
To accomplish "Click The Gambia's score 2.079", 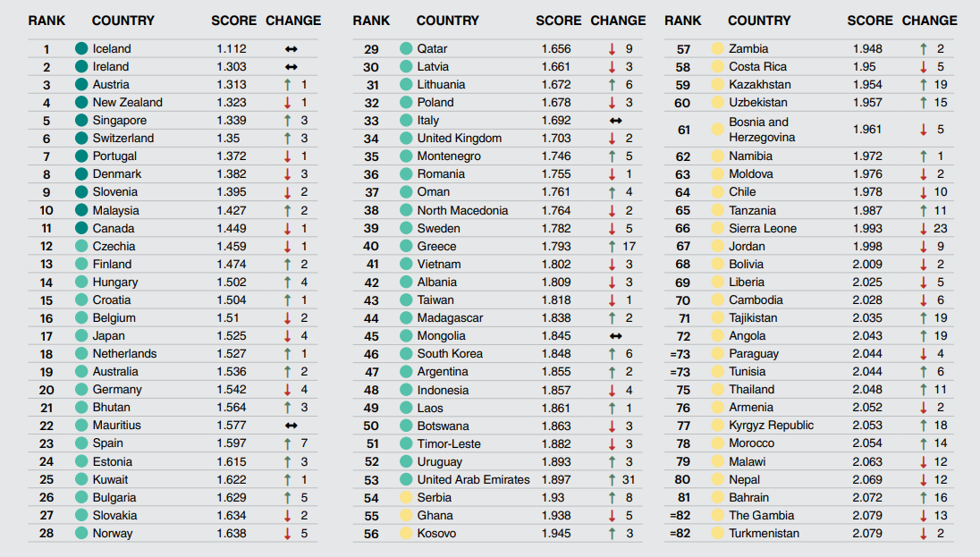I will point(867,515).
